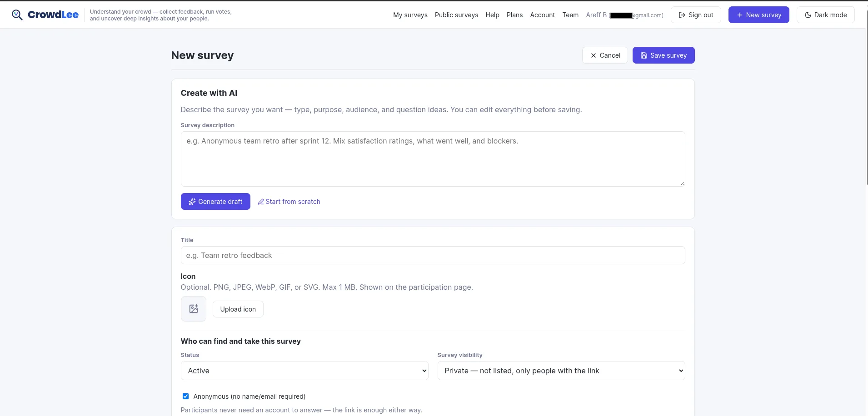Click the X icon in Cancel button
Screen dimensions: 868x416
594,55
